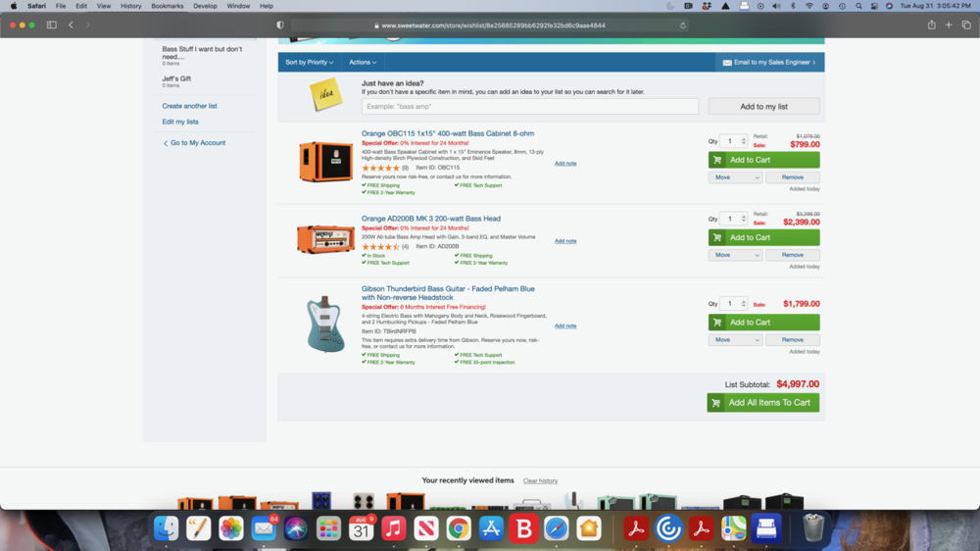Click the back navigation arrow
Image resolution: width=980 pixels, height=551 pixels.
point(71,25)
